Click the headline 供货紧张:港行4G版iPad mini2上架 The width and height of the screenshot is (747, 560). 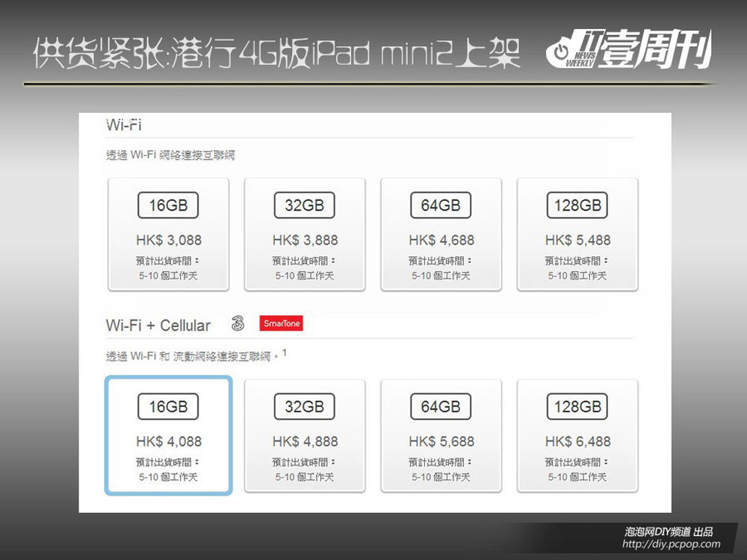pyautogui.click(x=277, y=53)
